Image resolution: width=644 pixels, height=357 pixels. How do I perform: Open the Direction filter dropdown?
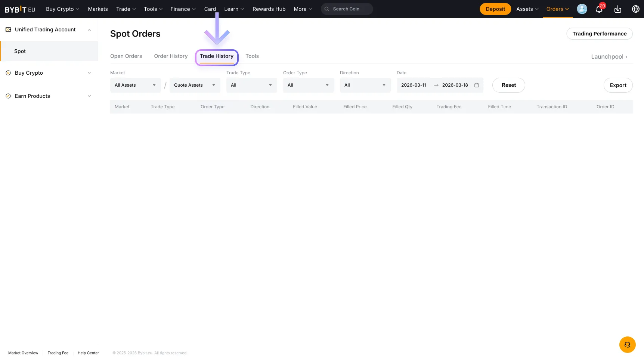point(365,85)
